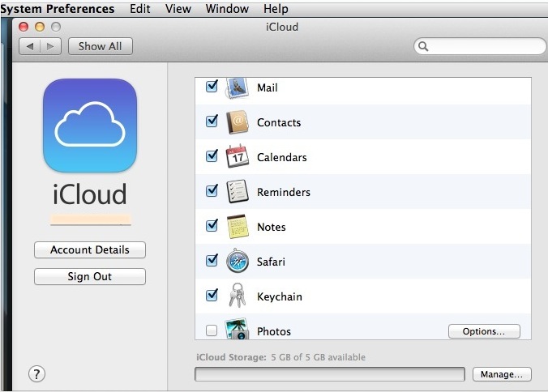Click '5 GB of 5 GB available' text
548x392 pixels.
[319, 357]
